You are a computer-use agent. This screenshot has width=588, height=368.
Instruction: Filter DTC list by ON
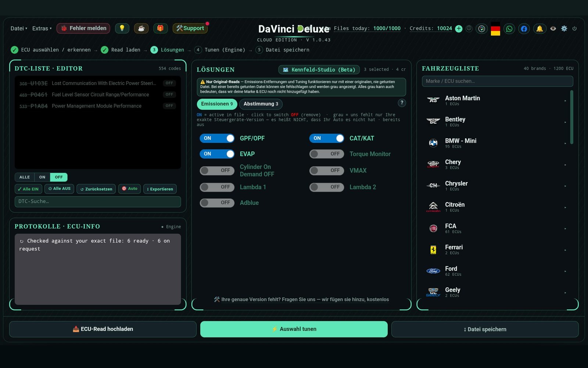tap(42, 177)
